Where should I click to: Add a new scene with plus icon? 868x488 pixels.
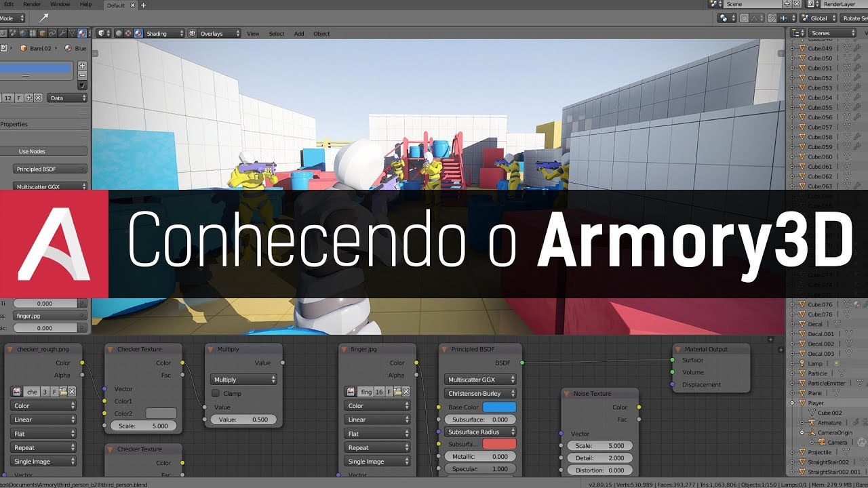tap(787, 4)
